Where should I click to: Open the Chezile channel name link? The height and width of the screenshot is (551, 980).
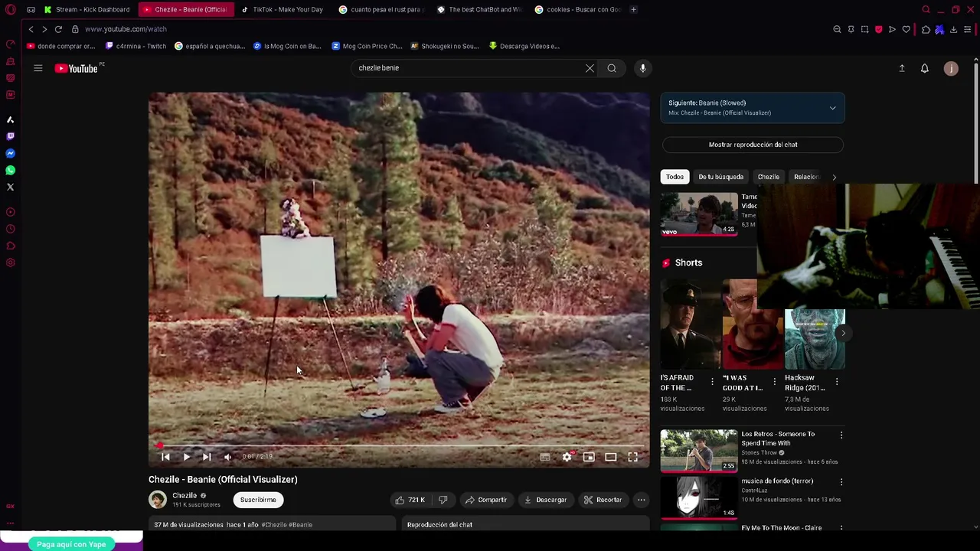point(185,495)
